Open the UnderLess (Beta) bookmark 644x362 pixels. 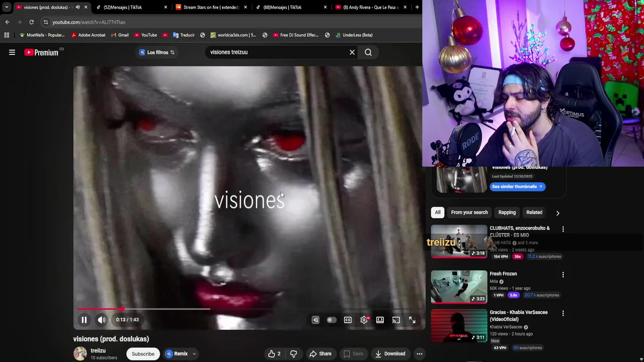point(354,35)
